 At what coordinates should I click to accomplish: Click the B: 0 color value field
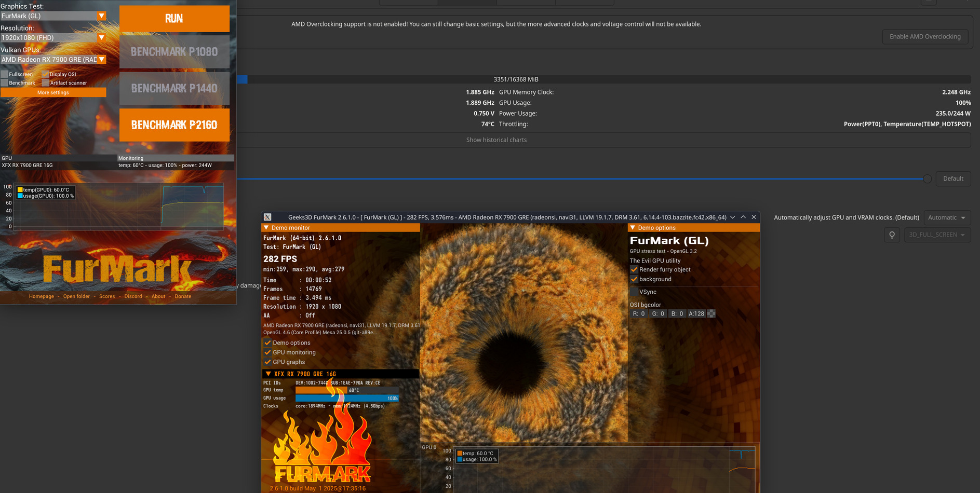pyautogui.click(x=677, y=314)
